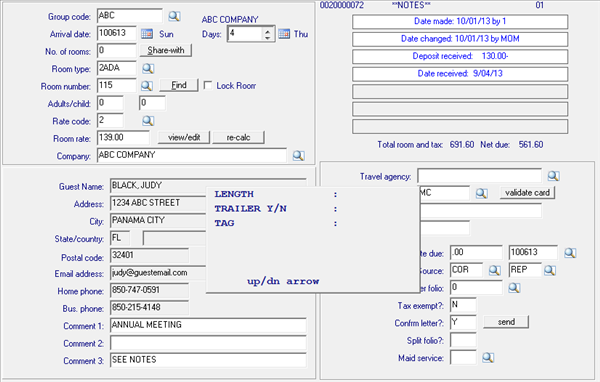
Task: Click the view/edit rate button
Action: coord(184,137)
